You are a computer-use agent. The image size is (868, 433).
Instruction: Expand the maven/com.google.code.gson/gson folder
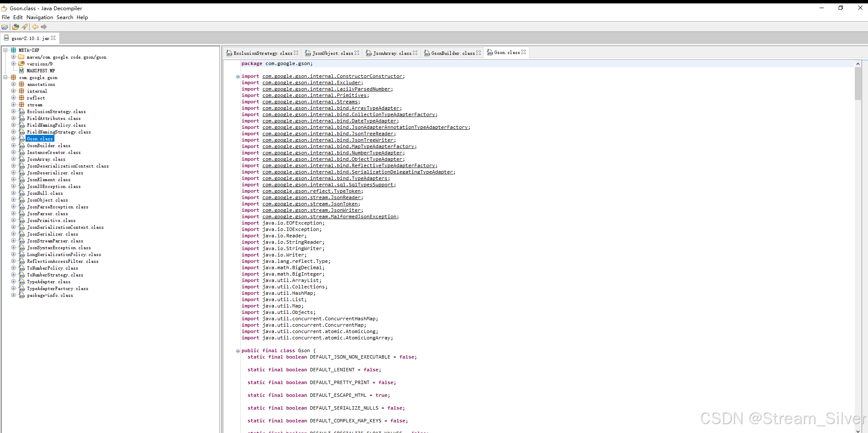click(13, 57)
